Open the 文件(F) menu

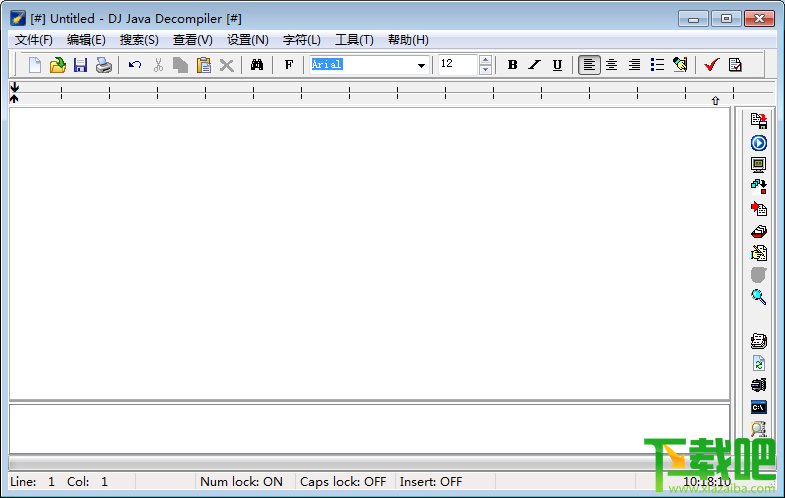point(34,40)
